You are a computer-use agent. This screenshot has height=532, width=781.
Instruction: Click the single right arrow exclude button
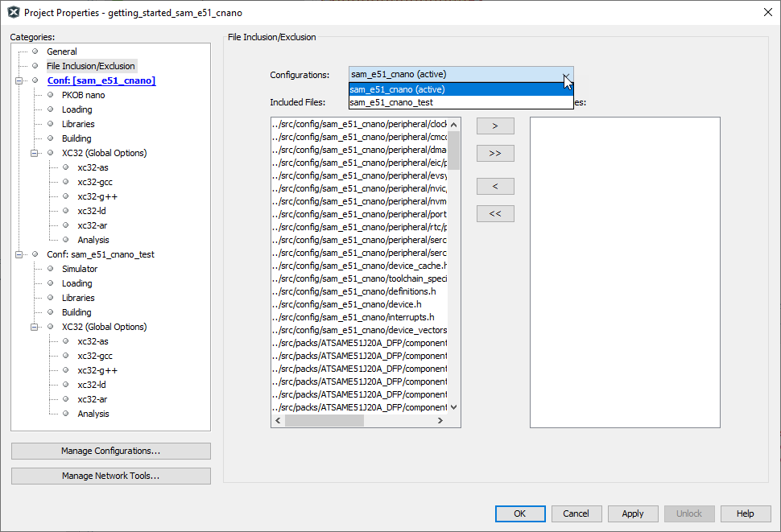495,126
